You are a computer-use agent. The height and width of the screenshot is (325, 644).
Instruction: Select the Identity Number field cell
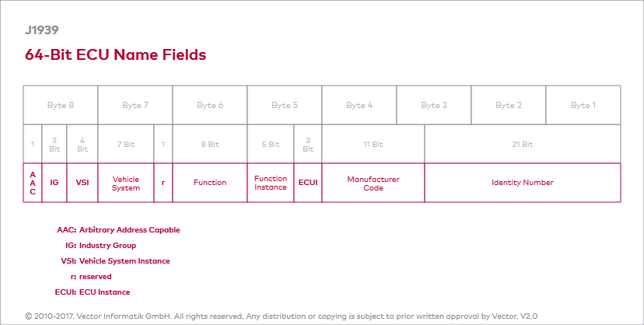point(523,183)
